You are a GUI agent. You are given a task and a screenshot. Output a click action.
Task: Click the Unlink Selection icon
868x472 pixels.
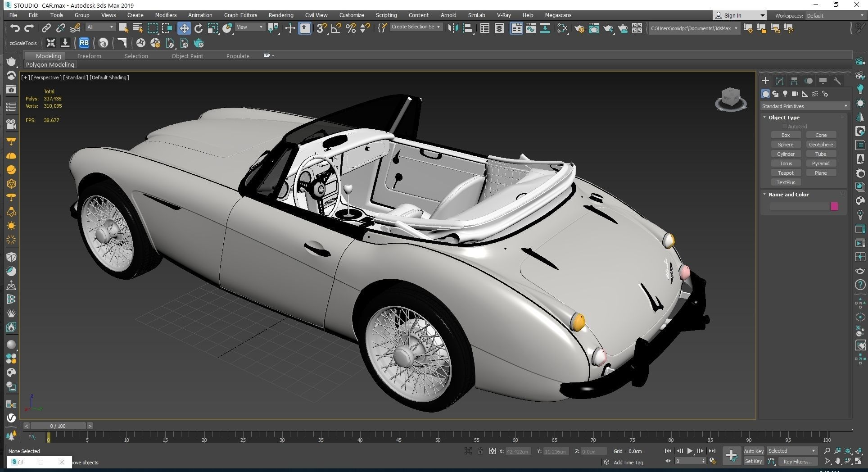60,28
